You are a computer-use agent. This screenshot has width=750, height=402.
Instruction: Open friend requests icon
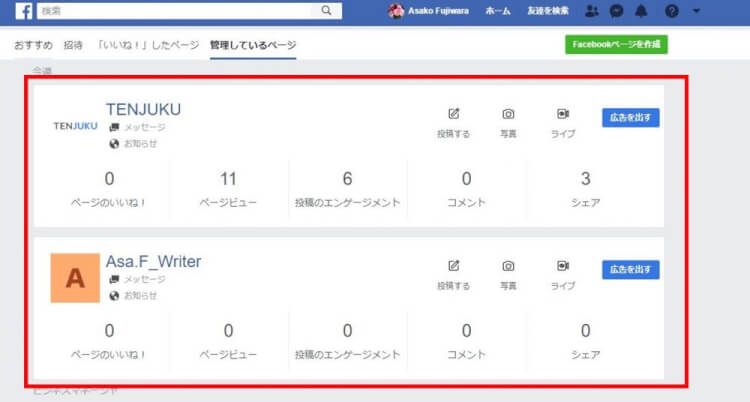592,11
